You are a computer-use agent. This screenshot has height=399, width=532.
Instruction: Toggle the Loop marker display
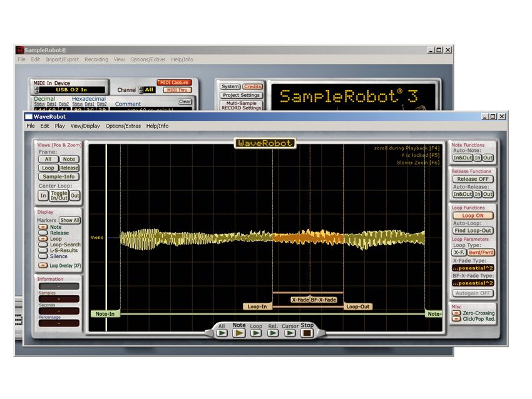click(43, 239)
